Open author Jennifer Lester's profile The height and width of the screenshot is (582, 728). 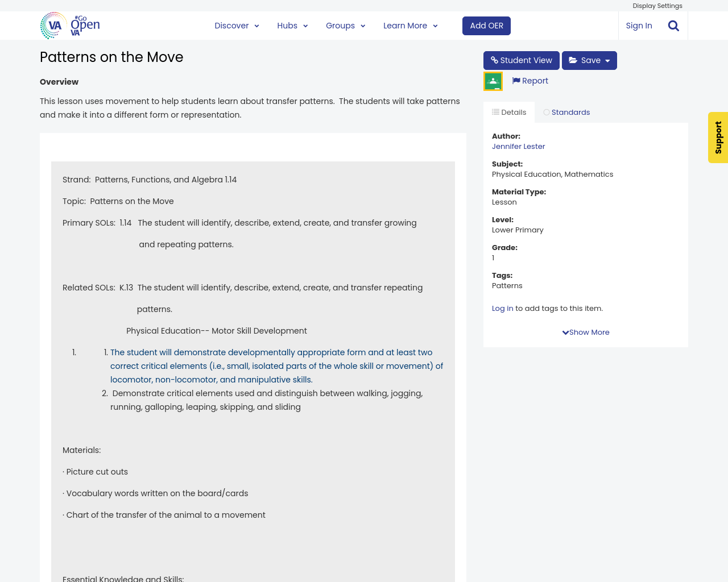click(518, 147)
